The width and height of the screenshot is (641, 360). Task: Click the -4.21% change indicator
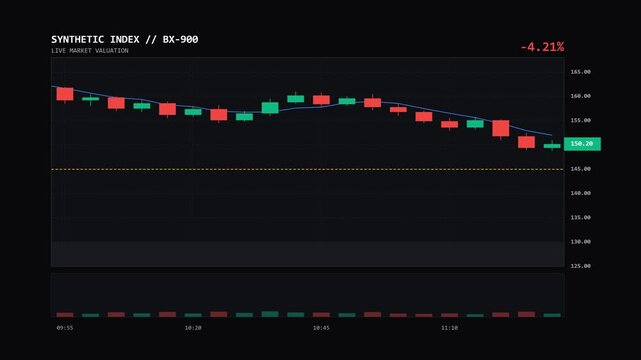click(x=542, y=47)
